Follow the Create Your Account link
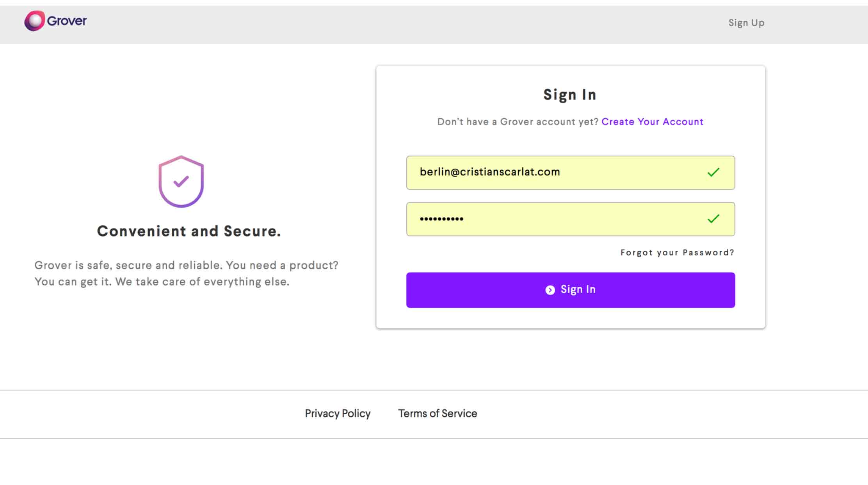Screen dimensions: 868x485 tap(652, 122)
